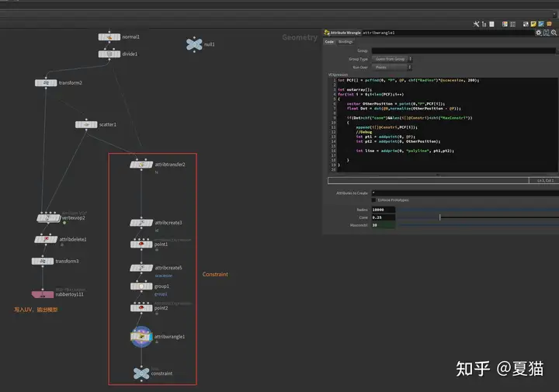Enable the Enforce Prototypes checkbox
The image size is (559, 392).
tap(373, 199)
